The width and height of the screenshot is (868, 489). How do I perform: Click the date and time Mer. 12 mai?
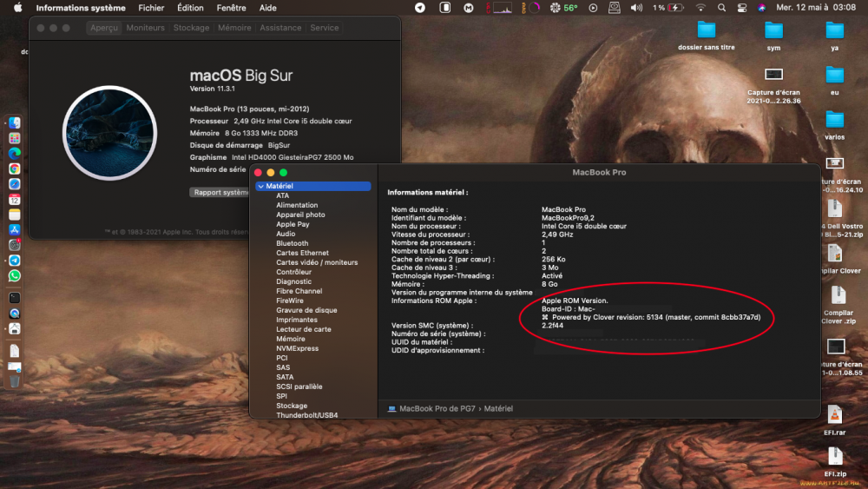coord(816,8)
